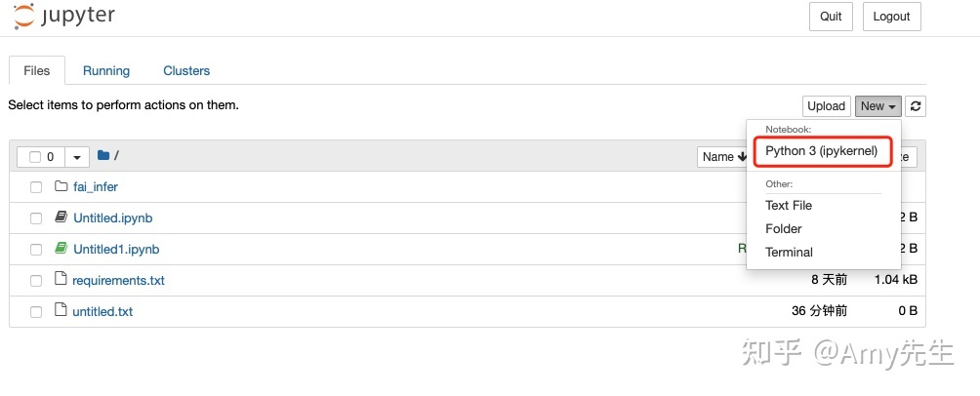This screenshot has height=396, width=980.
Task: Open the requirements.txt file link
Action: point(118,280)
